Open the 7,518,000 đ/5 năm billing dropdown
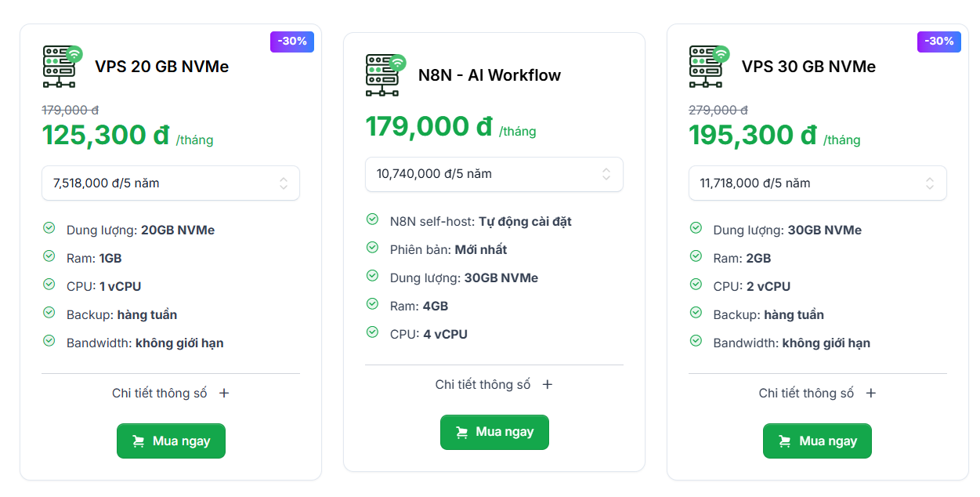 171,183
